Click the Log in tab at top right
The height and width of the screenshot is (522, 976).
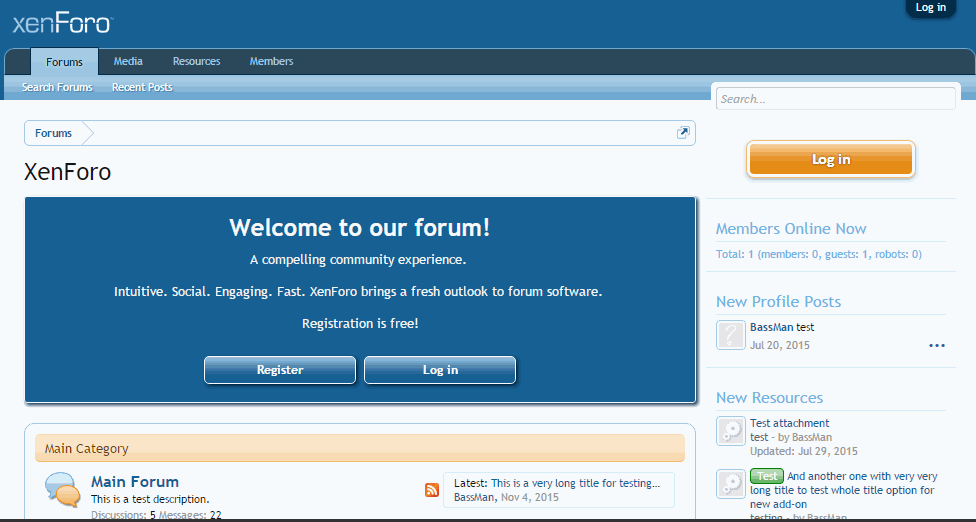pyautogui.click(x=931, y=7)
